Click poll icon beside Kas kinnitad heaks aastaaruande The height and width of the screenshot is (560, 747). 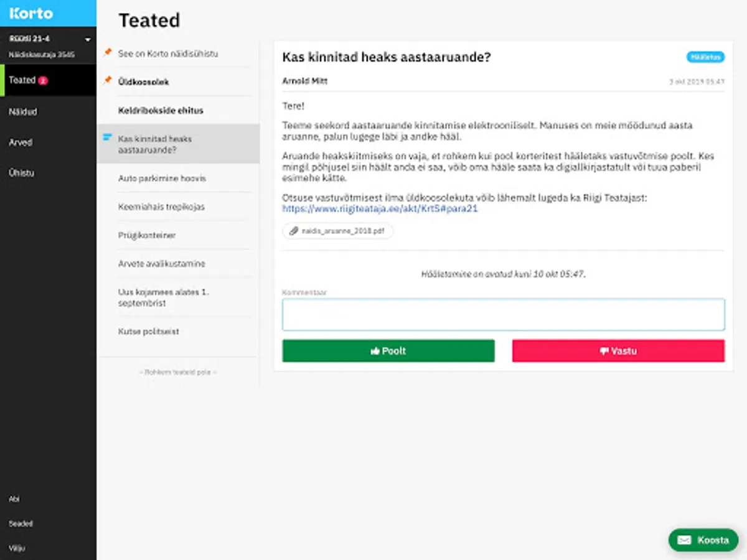(x=107, y=137)
